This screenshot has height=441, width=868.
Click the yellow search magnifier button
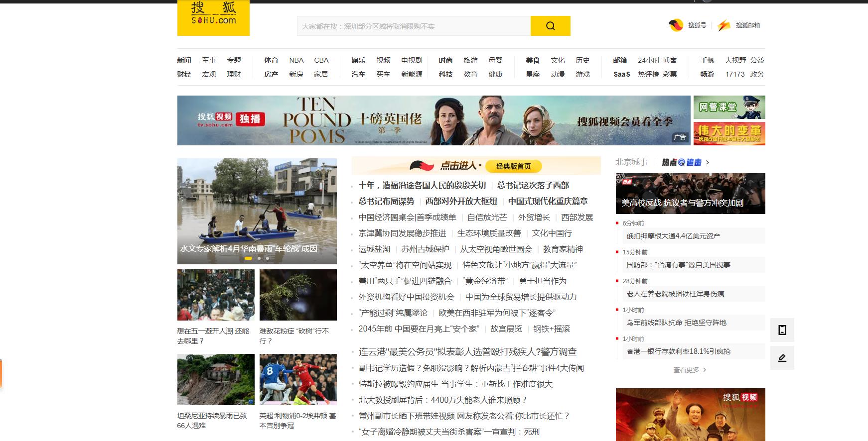(x=550, y=26)
